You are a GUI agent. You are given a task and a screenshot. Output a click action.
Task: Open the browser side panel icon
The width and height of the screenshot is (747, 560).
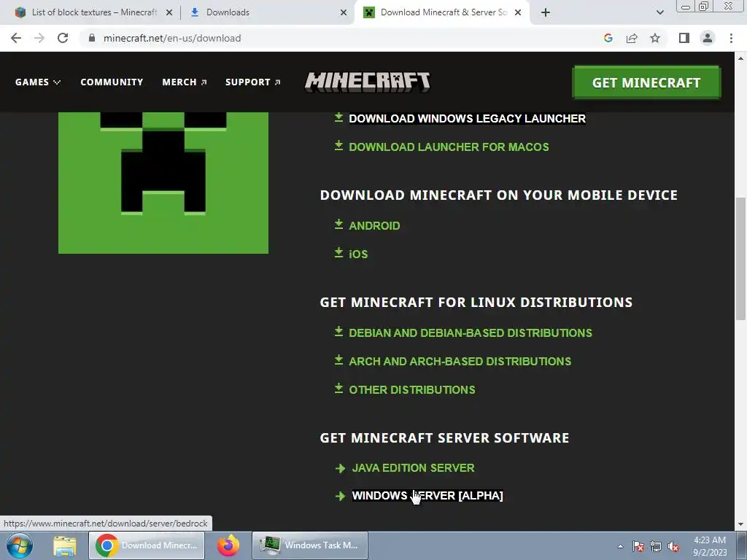[684, 38]
